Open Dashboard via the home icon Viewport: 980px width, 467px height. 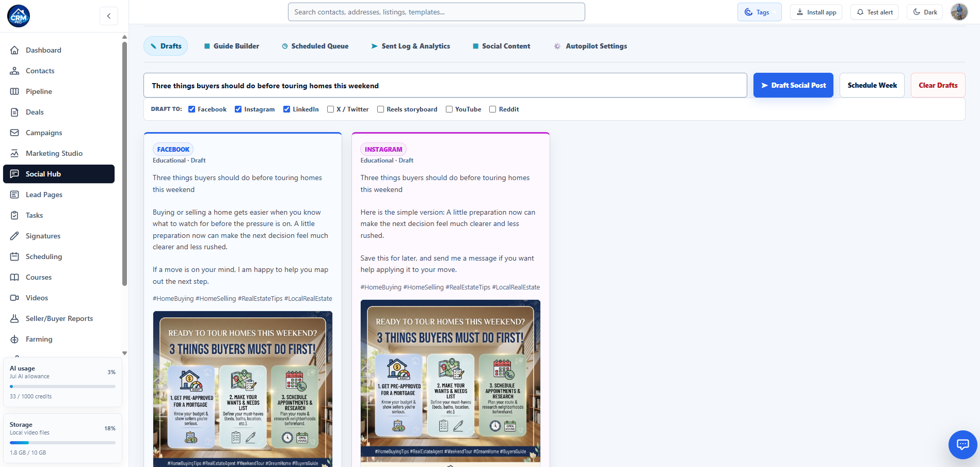click(x=14, y=50)
